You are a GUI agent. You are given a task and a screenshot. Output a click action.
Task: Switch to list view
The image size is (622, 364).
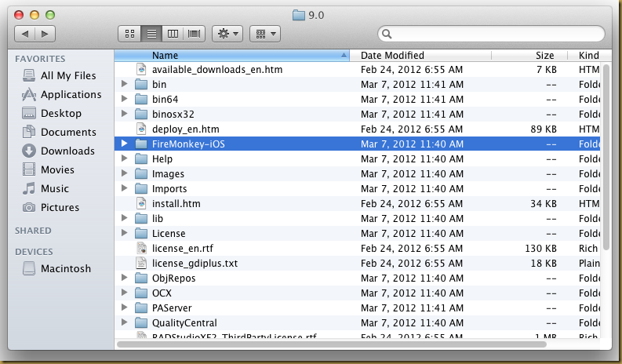[x=151, y=34]
